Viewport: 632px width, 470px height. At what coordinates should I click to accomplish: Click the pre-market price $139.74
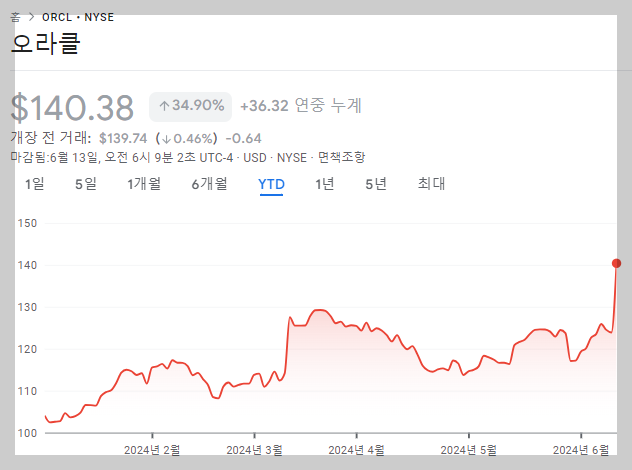point(123,138)
